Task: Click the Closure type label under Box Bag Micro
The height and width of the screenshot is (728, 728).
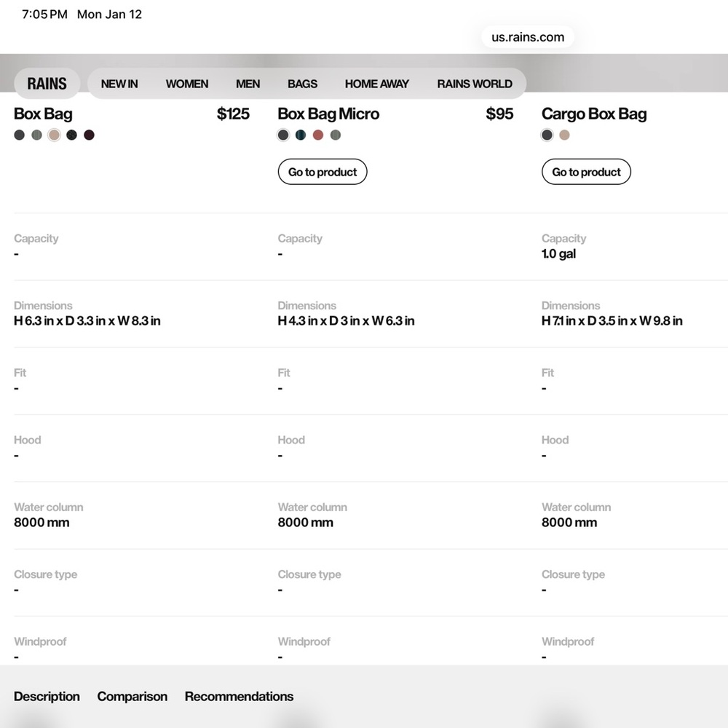Action: (x=309, y=575)
